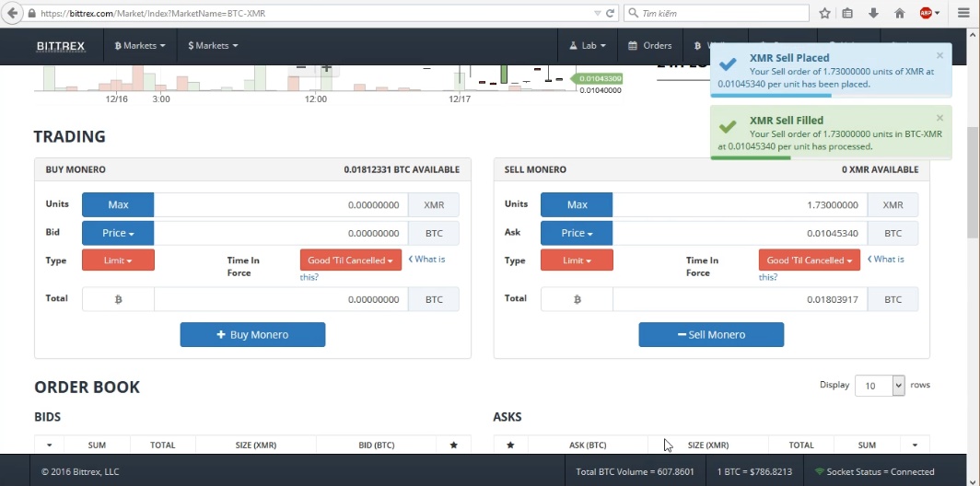The height and width of the screenshot is (486, 980).
Task: Click Total BTC Volume status text
Action: 635,471
